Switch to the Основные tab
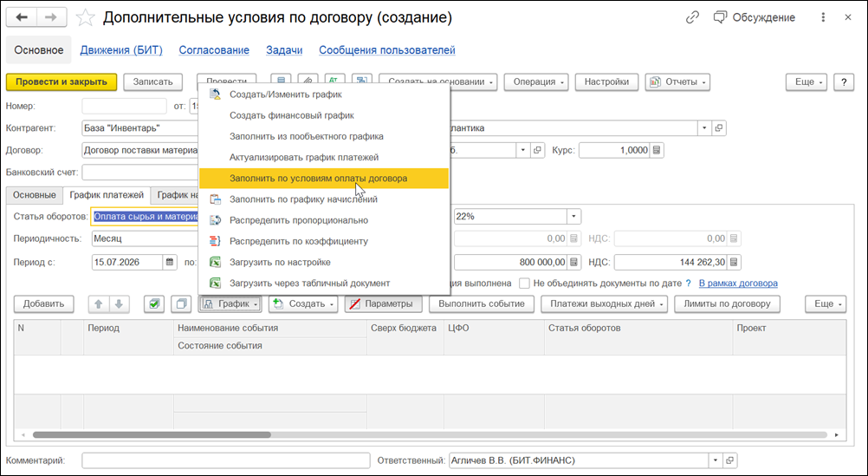Screen dimensions: 868x476 35,195
